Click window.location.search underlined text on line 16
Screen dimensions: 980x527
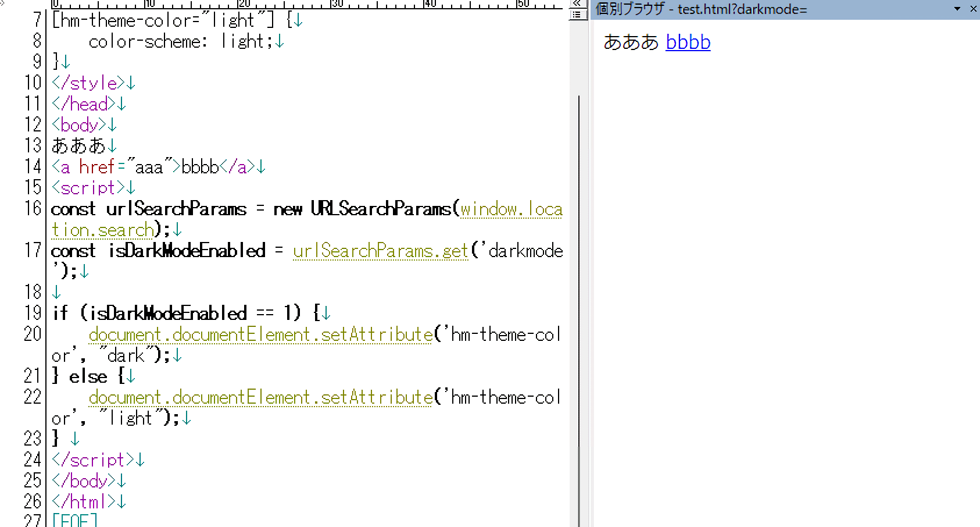pyautogui.click(x=511, y=209)
